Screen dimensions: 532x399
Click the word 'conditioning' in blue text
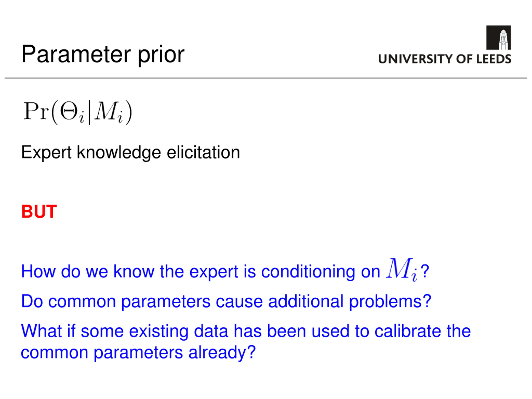tap(308, 272)
